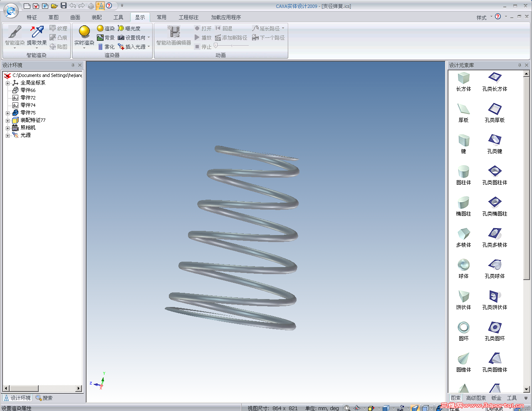532x411 pixels.
Task: Switch to the 装配 ribbon tab
Action: tap(97, 17)
